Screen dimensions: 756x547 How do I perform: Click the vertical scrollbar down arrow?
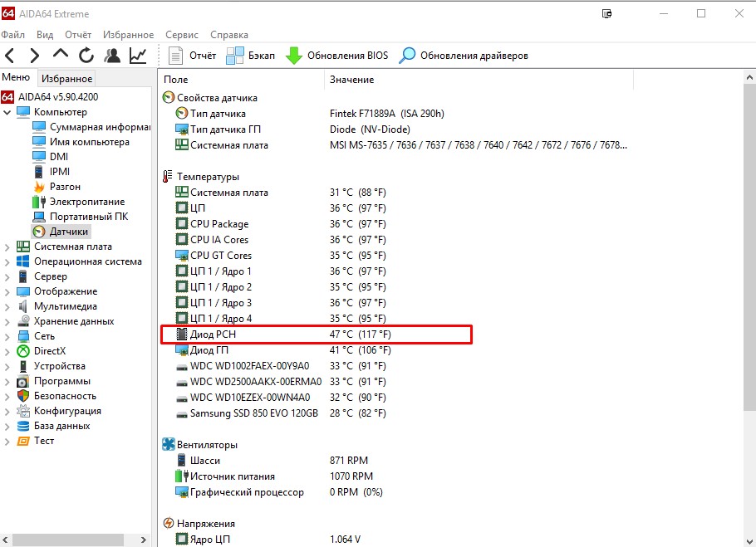coord(749,540)
